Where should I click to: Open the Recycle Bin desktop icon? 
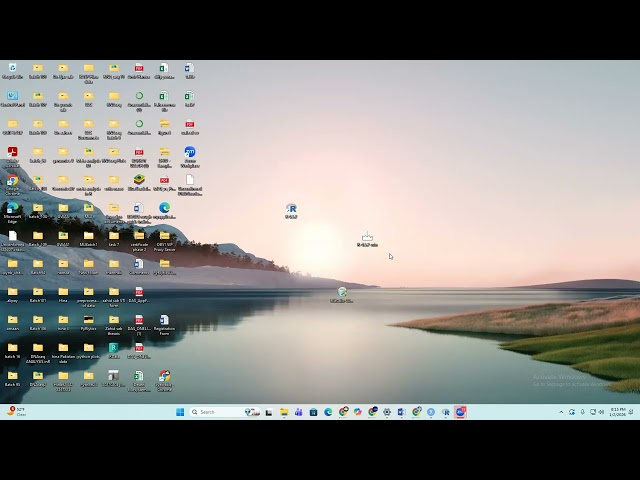[x=12, y=69]
